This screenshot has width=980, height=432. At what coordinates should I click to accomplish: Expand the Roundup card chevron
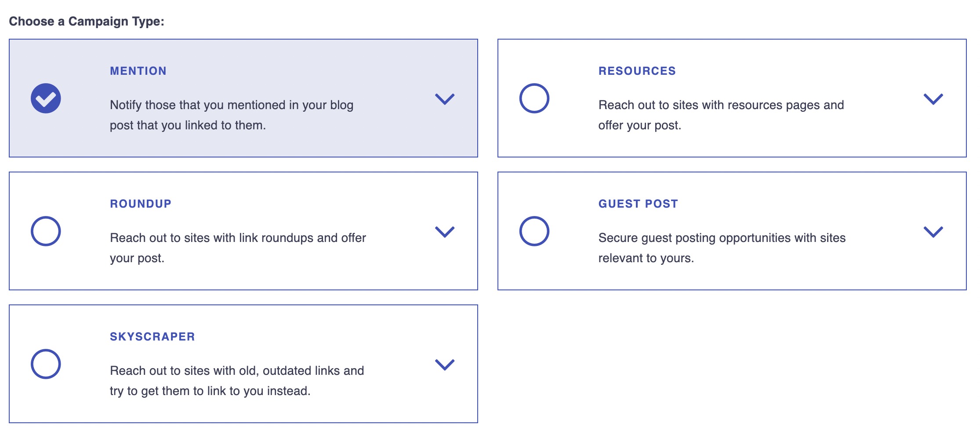444,232
